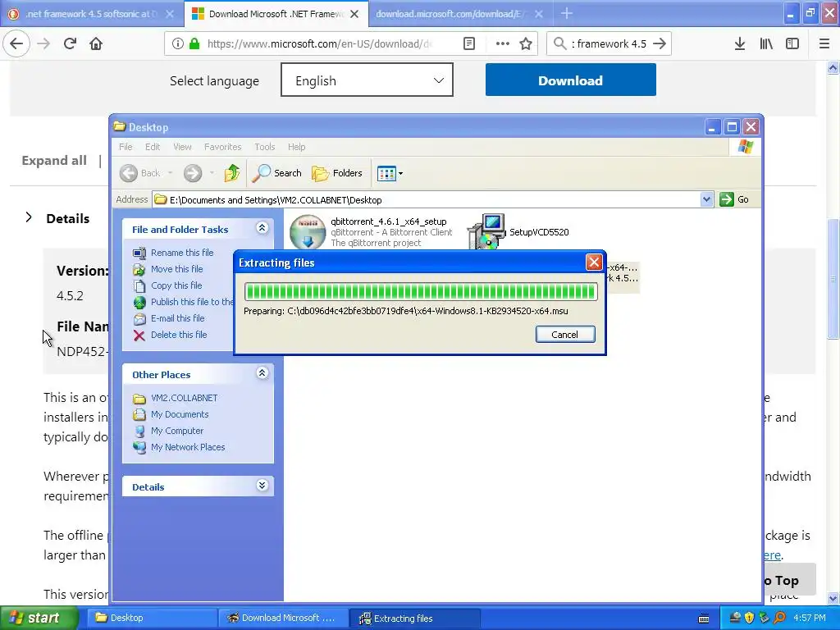Click the green extraction progress bar
Screen dimensions: 840x630
coord(421,292)
